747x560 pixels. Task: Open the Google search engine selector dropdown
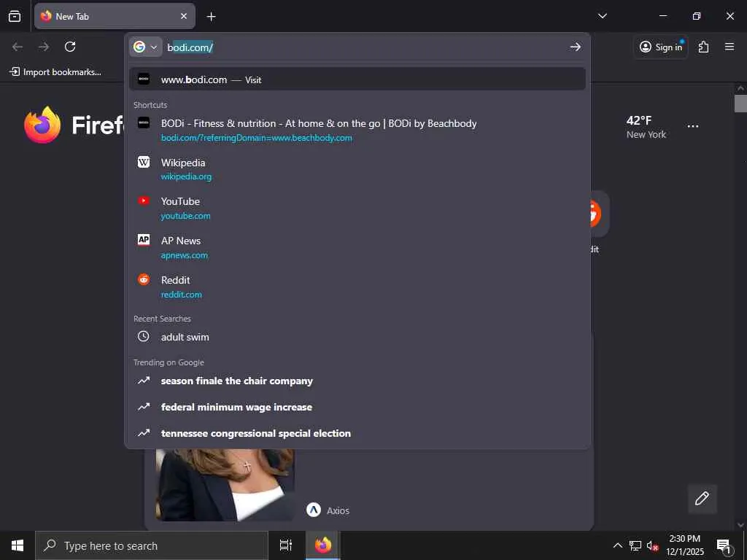[x=145, y=47]
